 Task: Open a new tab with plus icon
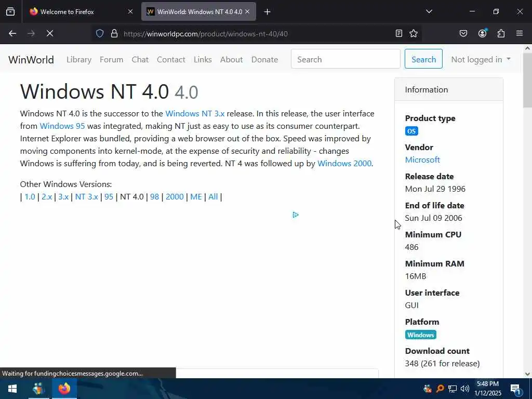[x=268, y=12]
